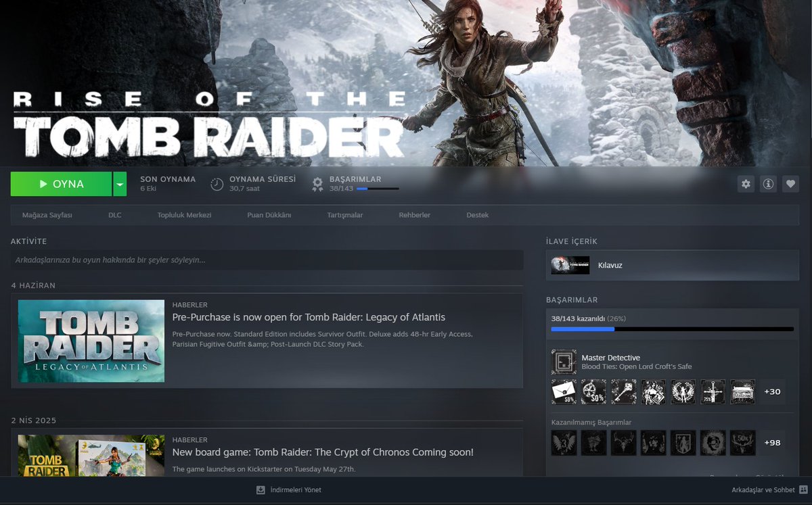Open Destek tab
This screenshot has width=812, height=505.
pos(477,215)
